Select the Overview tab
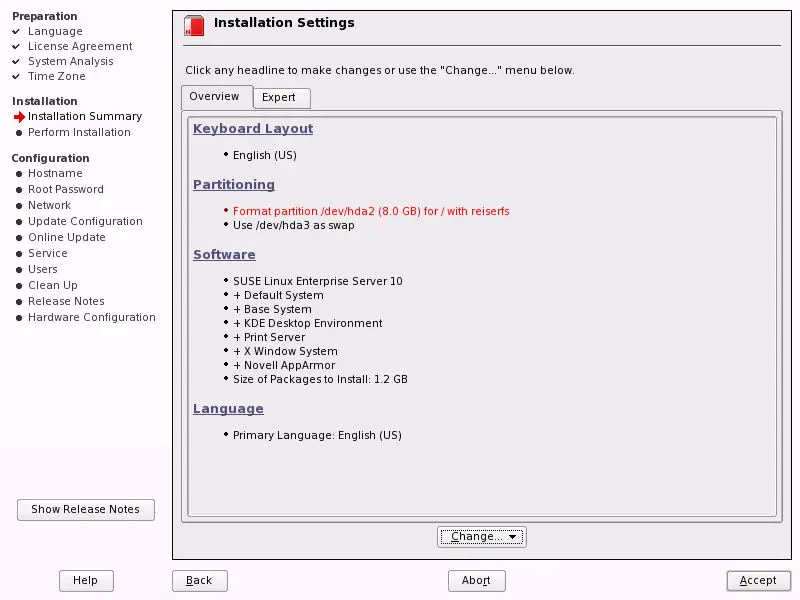 [x=215, y=97]
